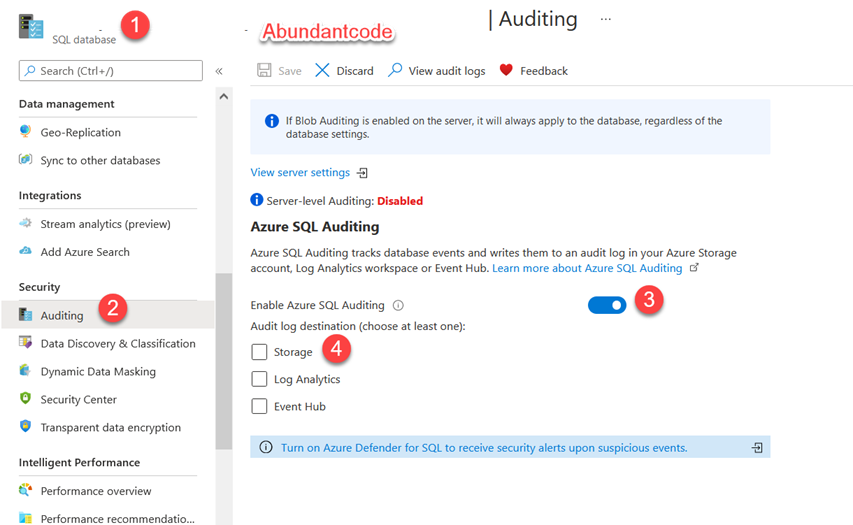
Task: Select Auditing in the Security section
Action: 108,315
